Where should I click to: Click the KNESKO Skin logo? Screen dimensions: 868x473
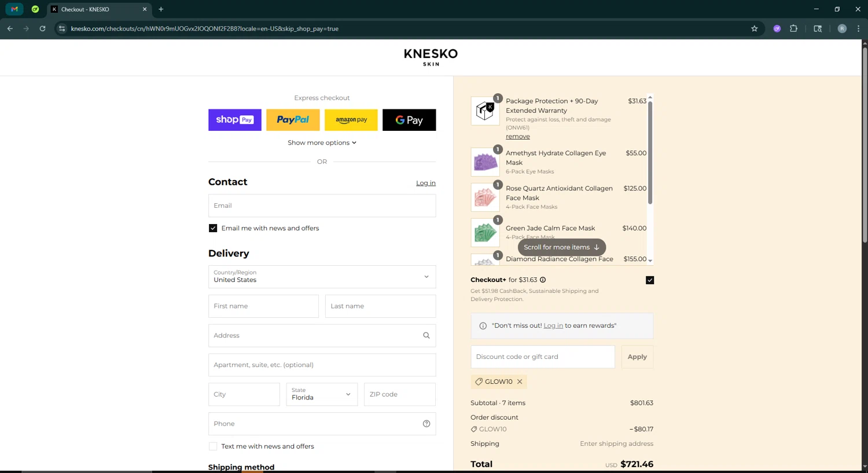(x=431, y=57)
